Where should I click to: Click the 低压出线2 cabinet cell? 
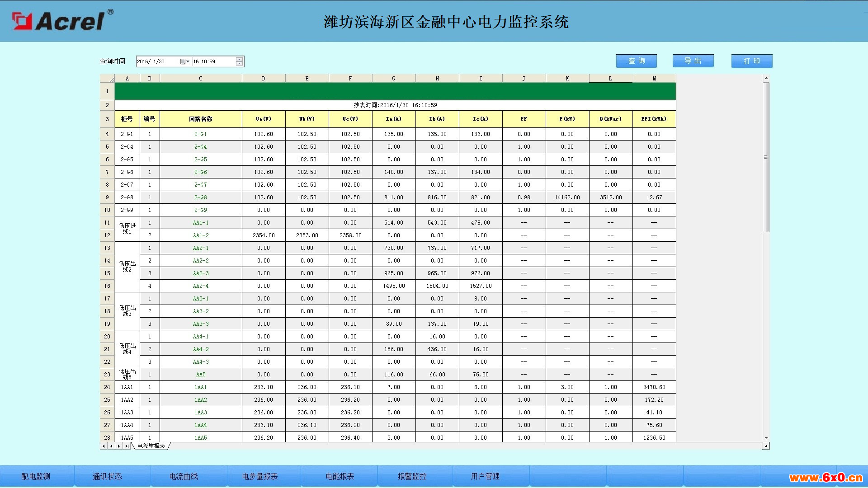127,267
